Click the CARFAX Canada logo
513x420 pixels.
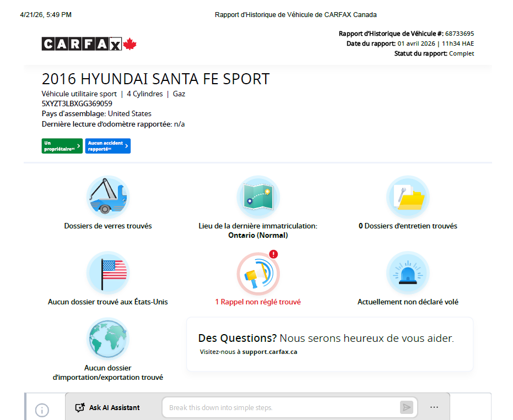89,44
